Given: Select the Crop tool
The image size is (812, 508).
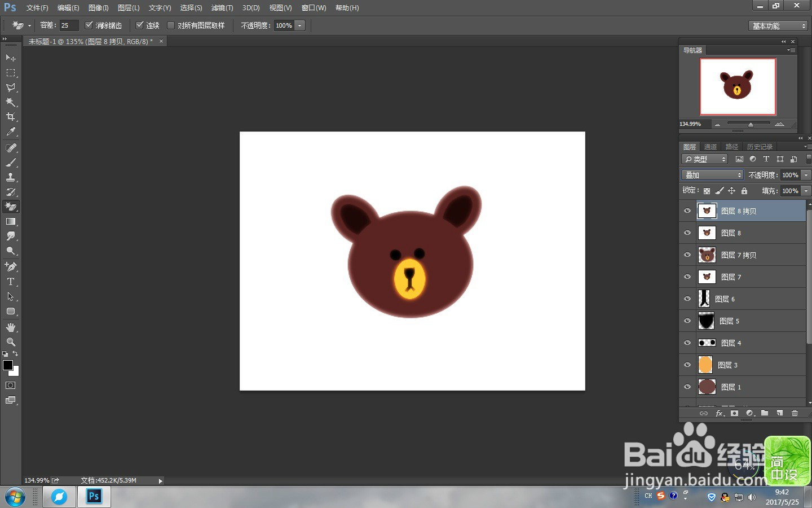Looking at the screenshot, I should tap(11, 116).
